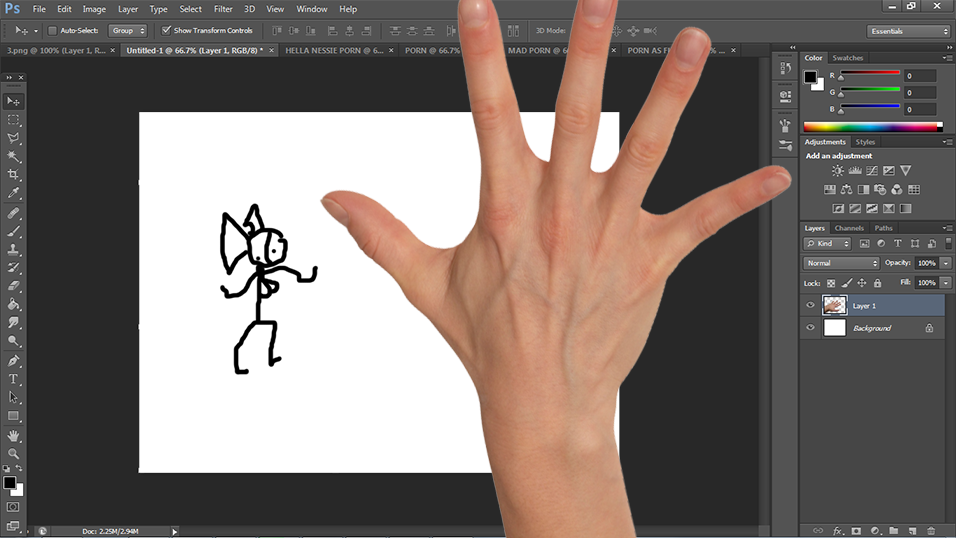Switch to the 3.png document tab
Image resolution: width=956 pixels, height=538 pixels.
tap(56, 50)
